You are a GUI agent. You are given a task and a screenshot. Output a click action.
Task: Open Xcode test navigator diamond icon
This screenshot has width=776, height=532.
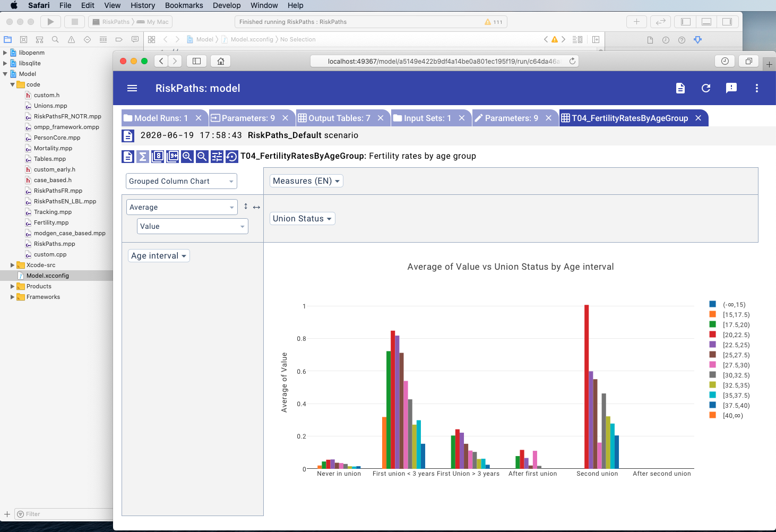87,39
